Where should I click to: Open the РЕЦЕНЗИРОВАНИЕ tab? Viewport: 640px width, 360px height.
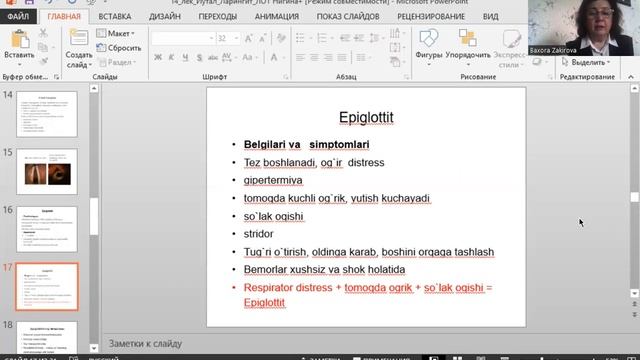(x=431, y=17)
